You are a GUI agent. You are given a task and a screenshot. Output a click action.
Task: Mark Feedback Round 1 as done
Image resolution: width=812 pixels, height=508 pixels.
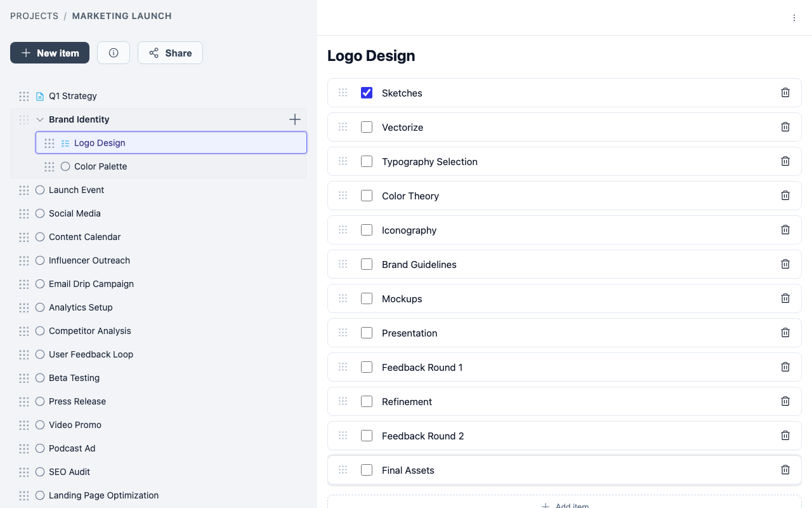click(x=367, y=366)
